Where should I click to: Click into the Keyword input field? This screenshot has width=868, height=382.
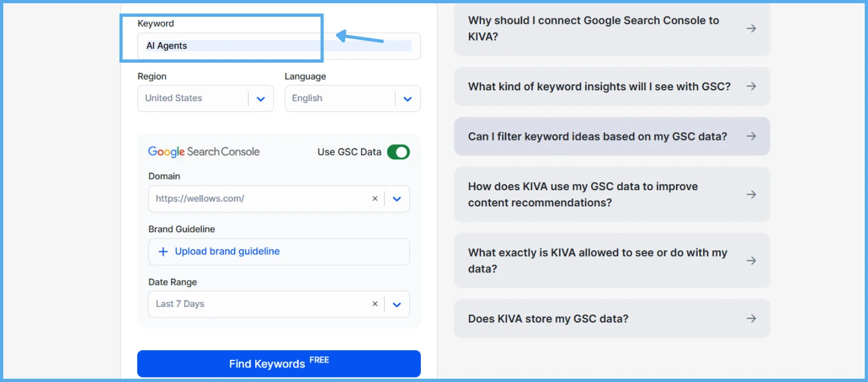click(279, 46)
